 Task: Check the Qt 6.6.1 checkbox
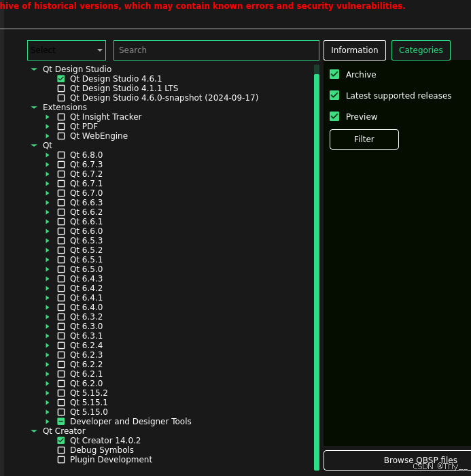coord(61,222)
